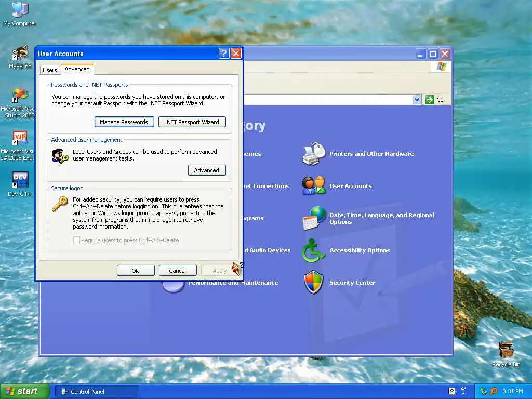Click the Local Users and Groups icon
Image resolution: width=532 pixels, height=399 pixels.
pos(60,156)
